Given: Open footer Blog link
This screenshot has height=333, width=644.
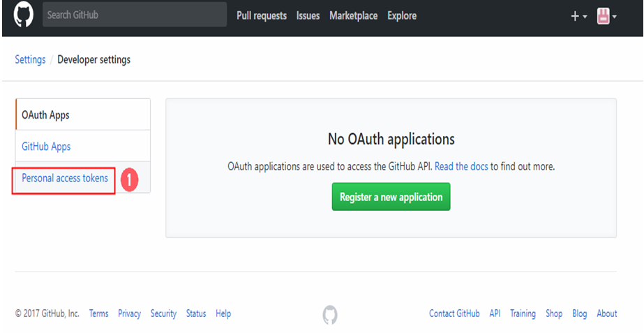Looking at the screenshot, I should click(580, 313).
